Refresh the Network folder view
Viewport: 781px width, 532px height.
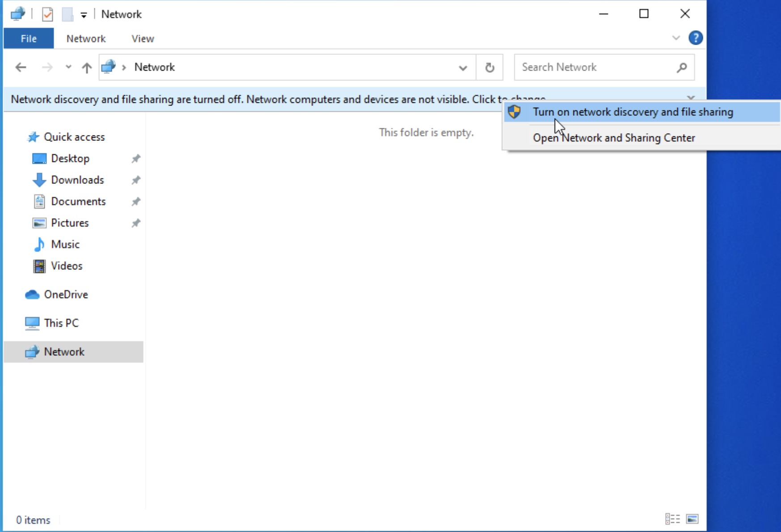click(x=490, y=68)
